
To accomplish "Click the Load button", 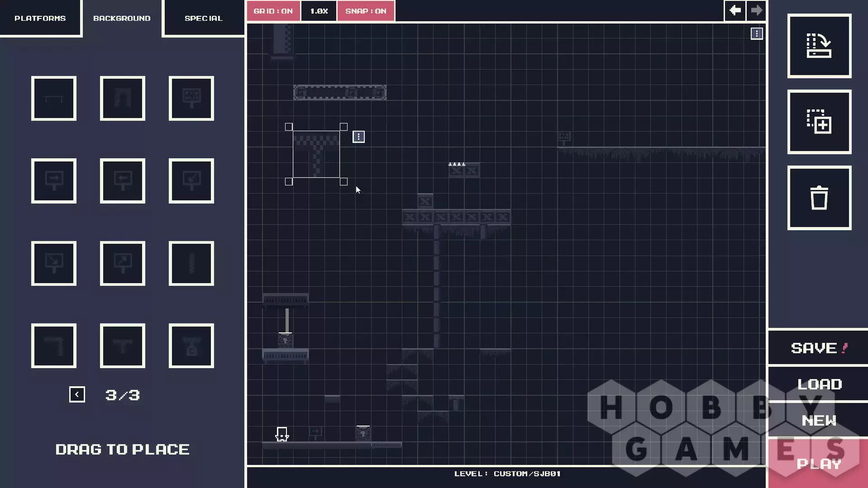I will [819, 384].
